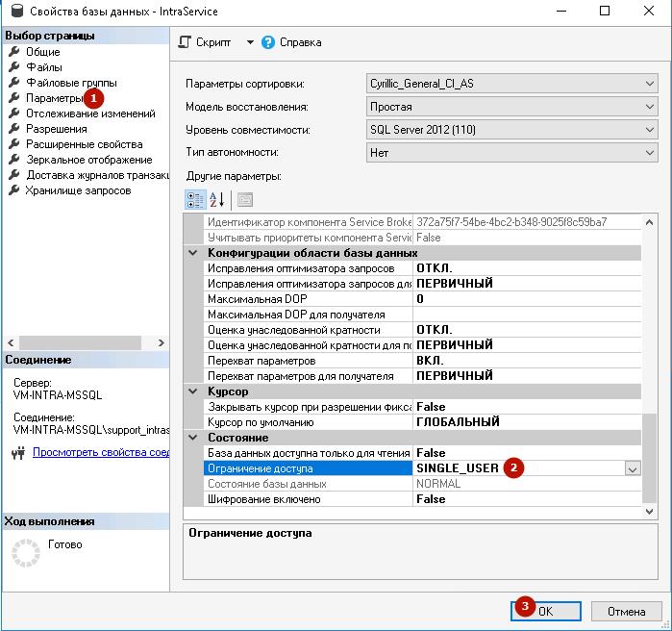
Task: Open Уровень совместимости dropdown SQL Server 2012
Action: [x=512, y=130]
